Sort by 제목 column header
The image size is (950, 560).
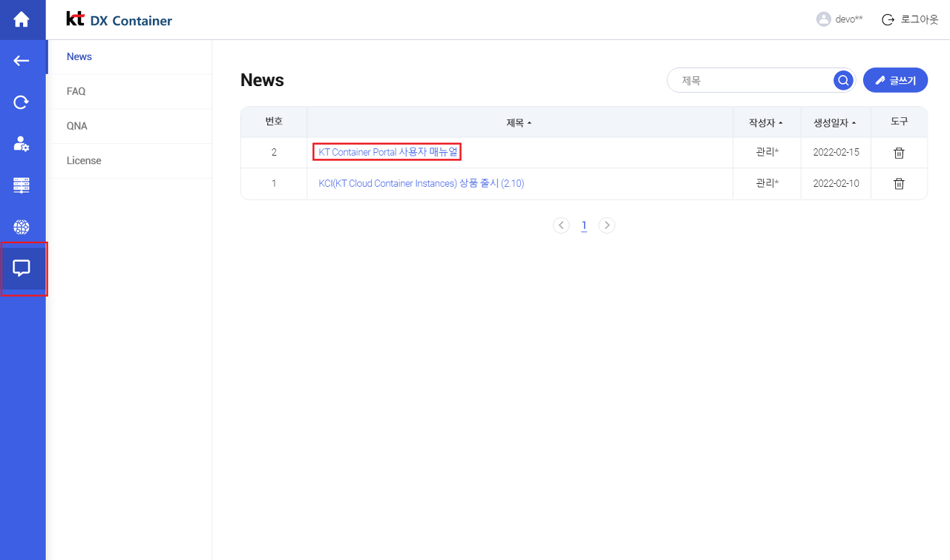coord(519,122)
